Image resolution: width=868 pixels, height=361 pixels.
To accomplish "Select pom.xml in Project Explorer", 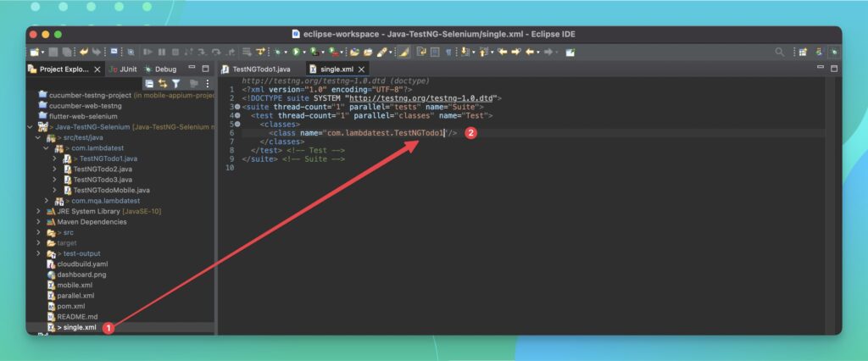I will pyautogui.click(x=70, y=305).
